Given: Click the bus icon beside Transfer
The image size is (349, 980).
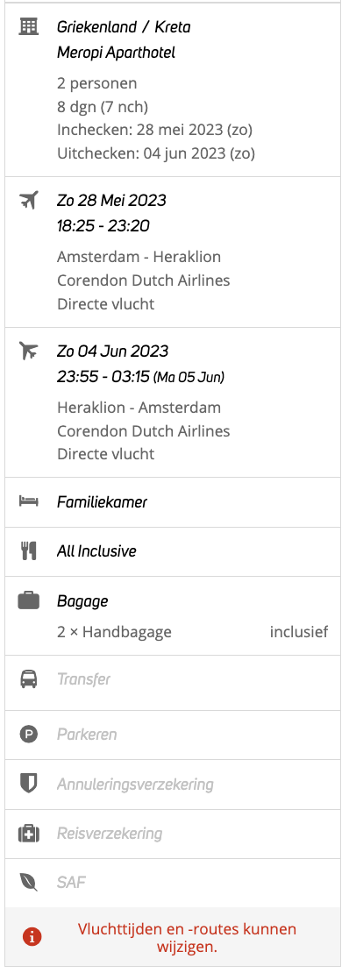Looking at the screenshot, I should pyautogui.click(x=29, y=678).
